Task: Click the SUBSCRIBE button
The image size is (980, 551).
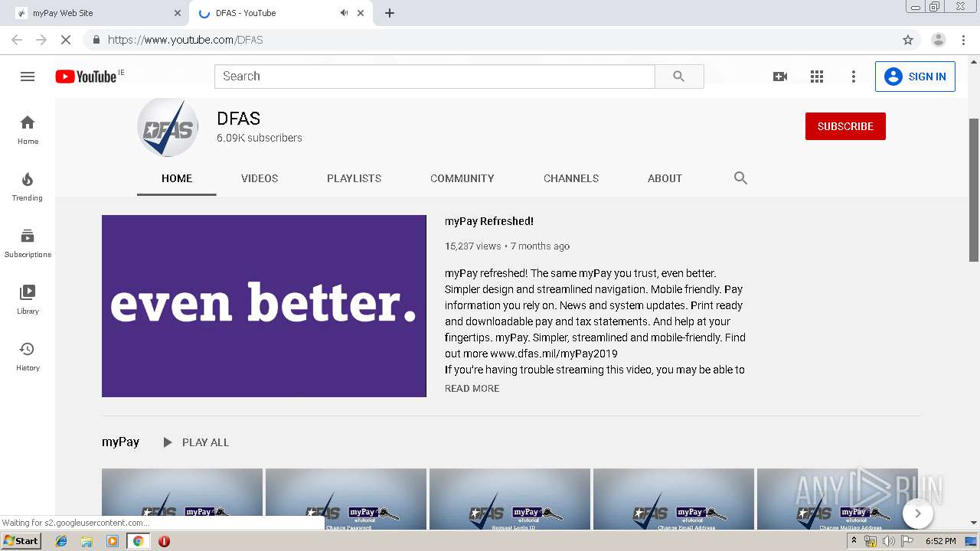Action: (845, 126)
